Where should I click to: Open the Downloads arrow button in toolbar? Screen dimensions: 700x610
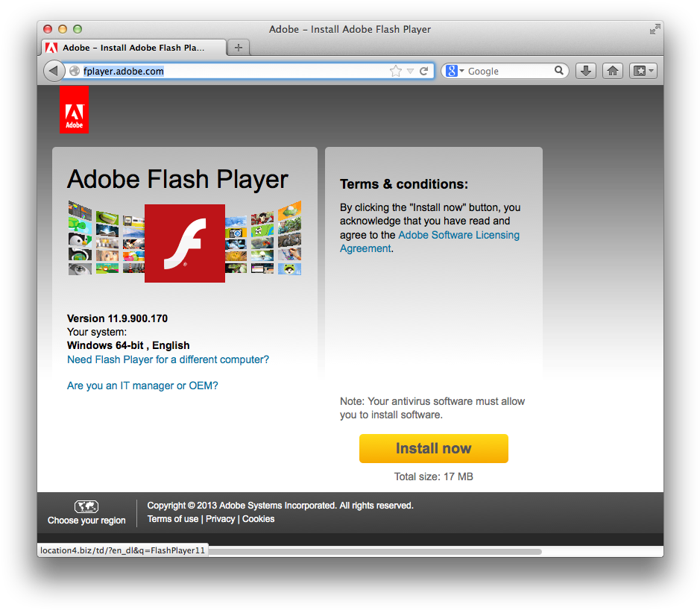tap(586, 71)
